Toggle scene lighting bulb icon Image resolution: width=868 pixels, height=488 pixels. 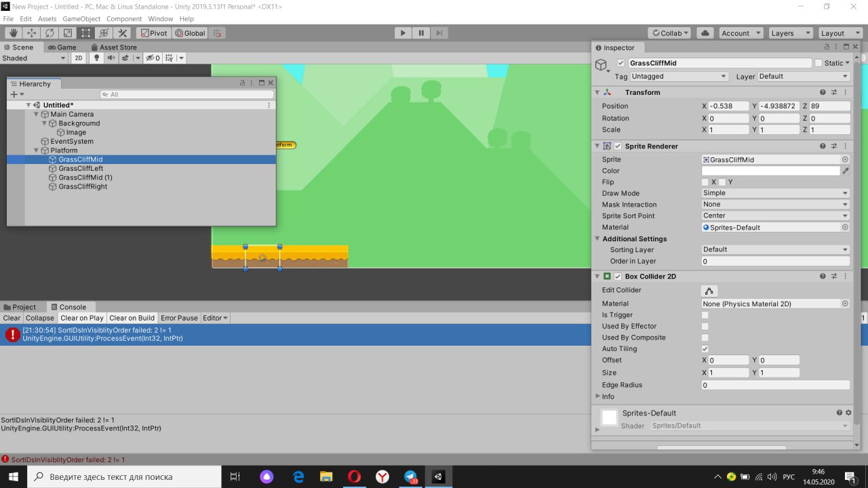point(96,58)
